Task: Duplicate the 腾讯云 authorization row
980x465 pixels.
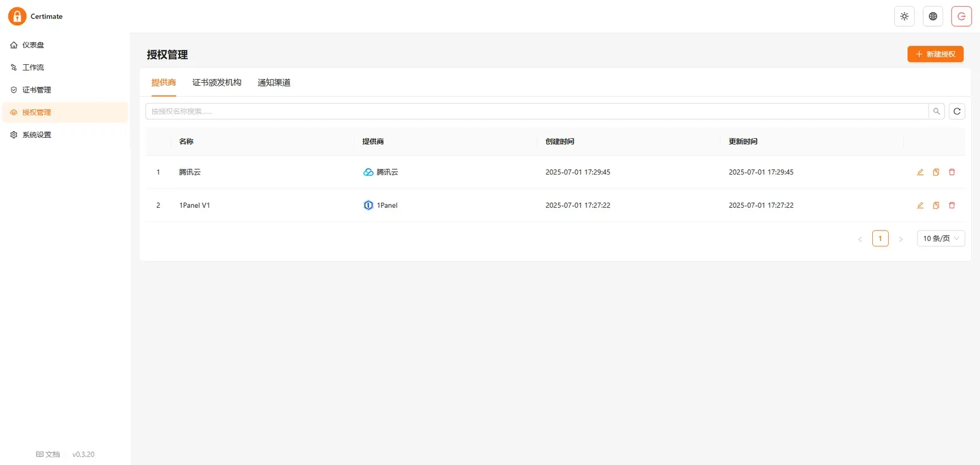Action: 936,172
